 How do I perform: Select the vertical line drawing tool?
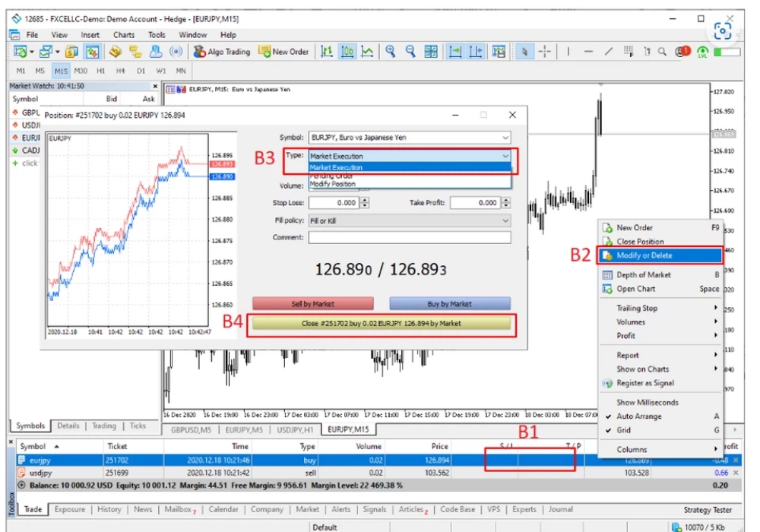click(x=568, y=52)
